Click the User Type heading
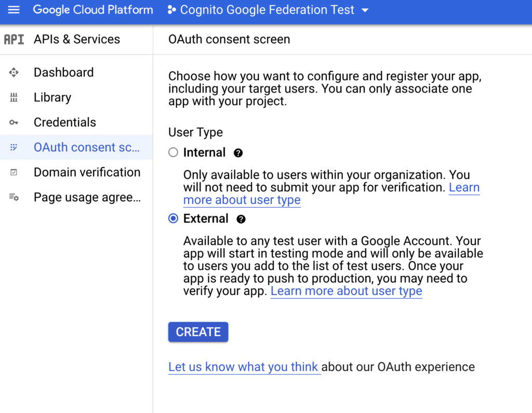 click(195, 132)
